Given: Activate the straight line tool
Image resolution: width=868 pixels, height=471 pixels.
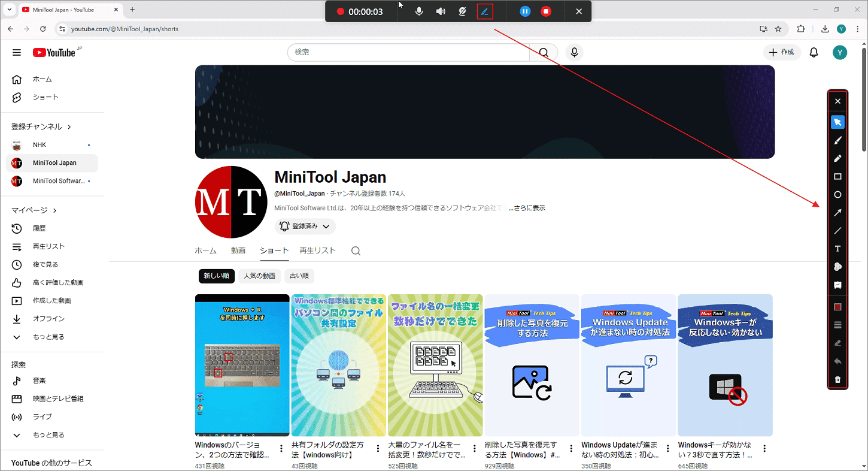Looking at the screenshot, I should pos(837,230).
